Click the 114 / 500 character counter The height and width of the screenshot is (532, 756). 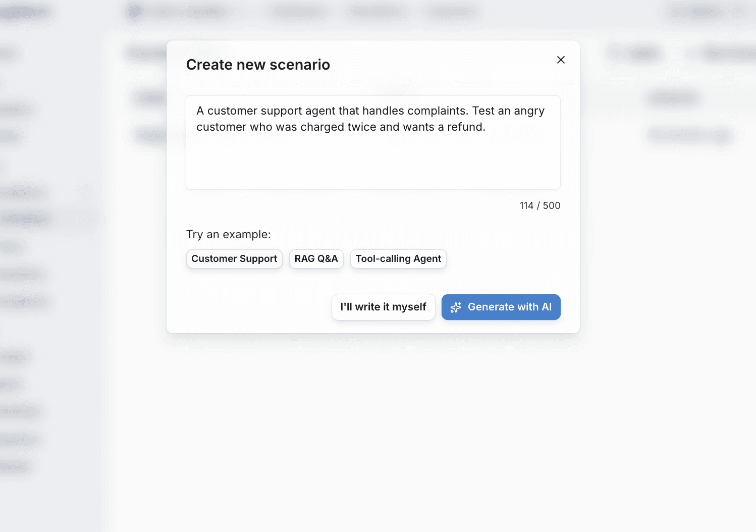[539, 205]
